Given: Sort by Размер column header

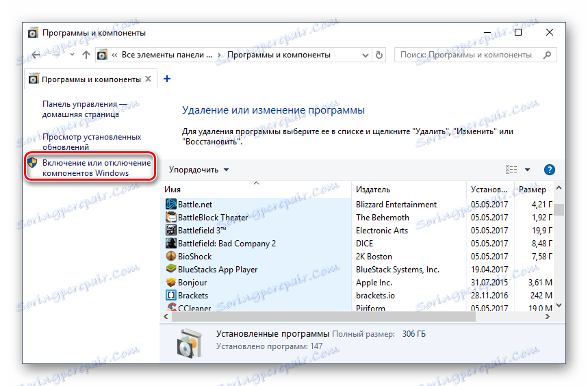Looking at the screenshot, I should 534,190.
